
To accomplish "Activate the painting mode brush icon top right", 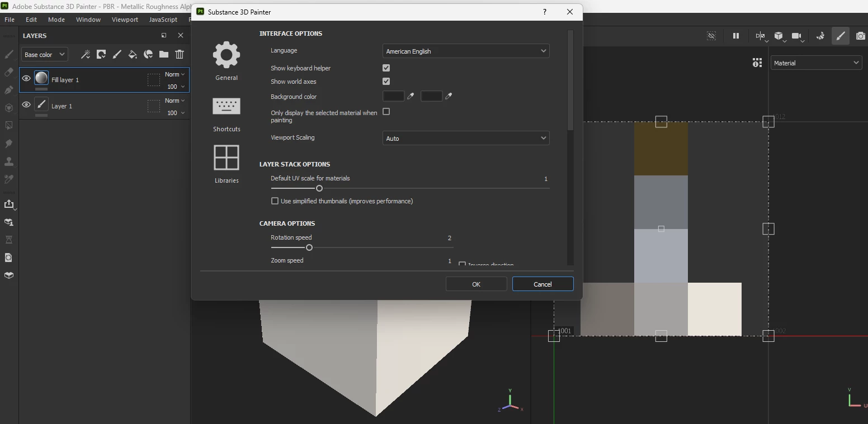I will point(841,36).
